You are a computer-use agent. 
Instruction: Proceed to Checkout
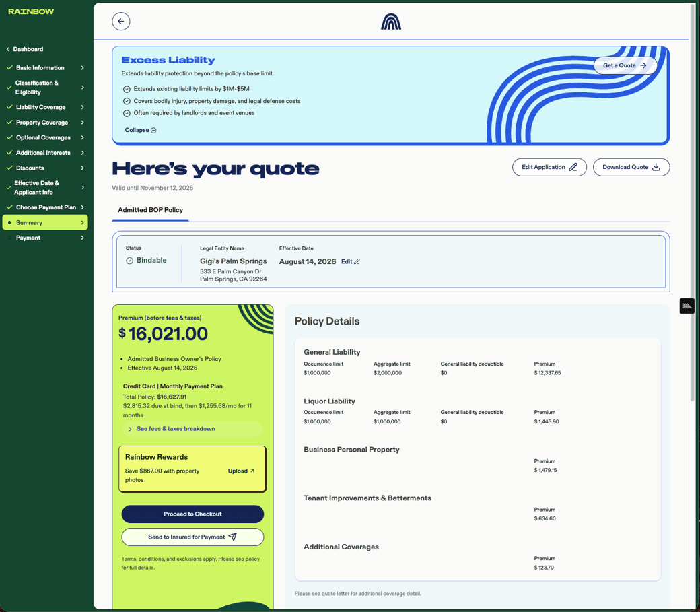pos(193,514)
